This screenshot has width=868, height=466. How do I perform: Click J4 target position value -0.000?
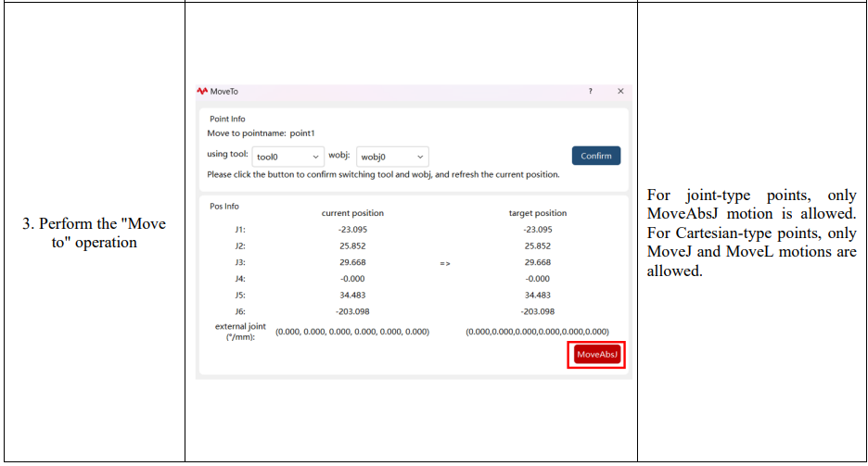tap(538, 279)
